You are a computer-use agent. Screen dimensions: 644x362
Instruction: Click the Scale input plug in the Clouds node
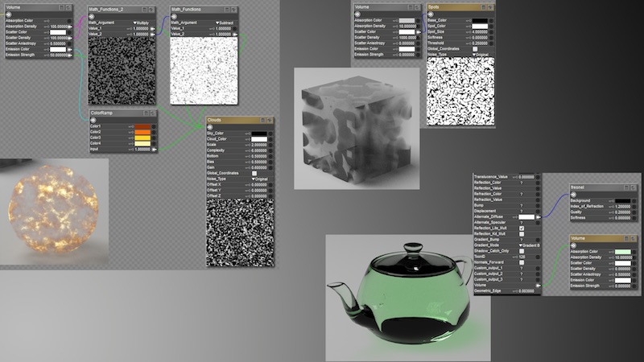click(270, 145)
